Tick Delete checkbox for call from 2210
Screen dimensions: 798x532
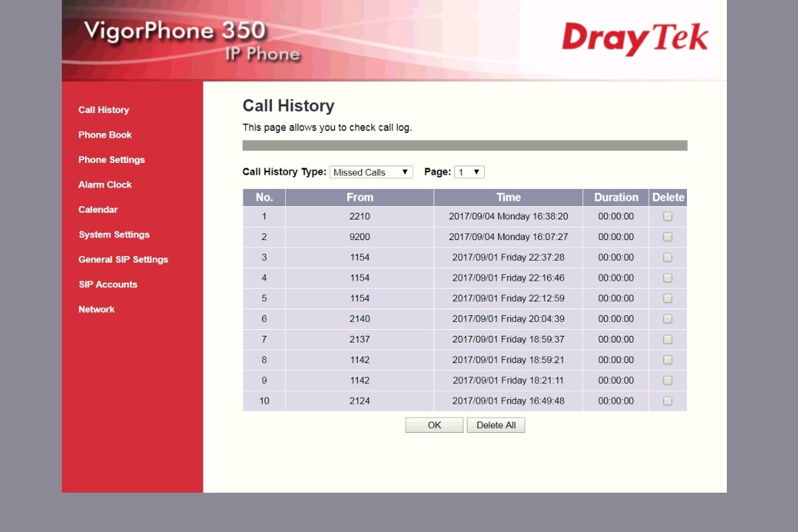(x=668, y=216)
